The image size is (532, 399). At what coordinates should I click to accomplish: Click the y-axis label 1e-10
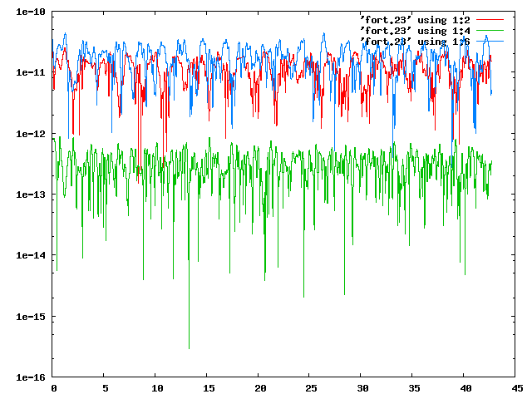tap(31, 12)
